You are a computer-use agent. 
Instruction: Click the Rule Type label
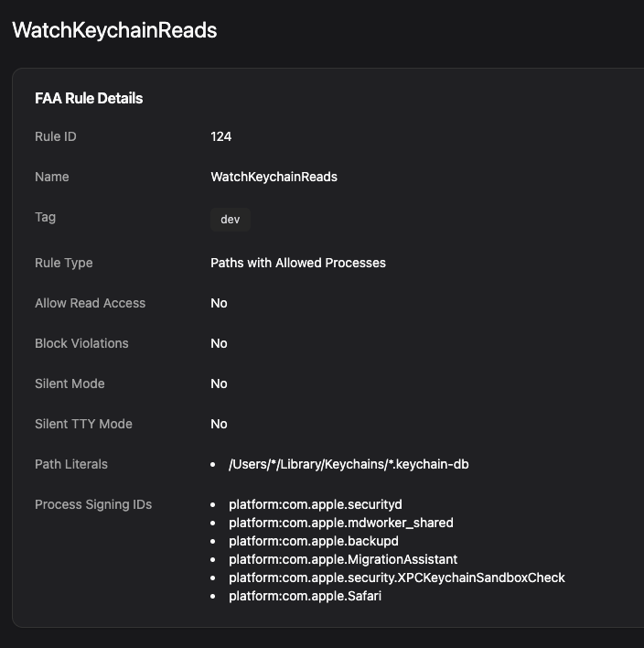[x=64, y=263]
